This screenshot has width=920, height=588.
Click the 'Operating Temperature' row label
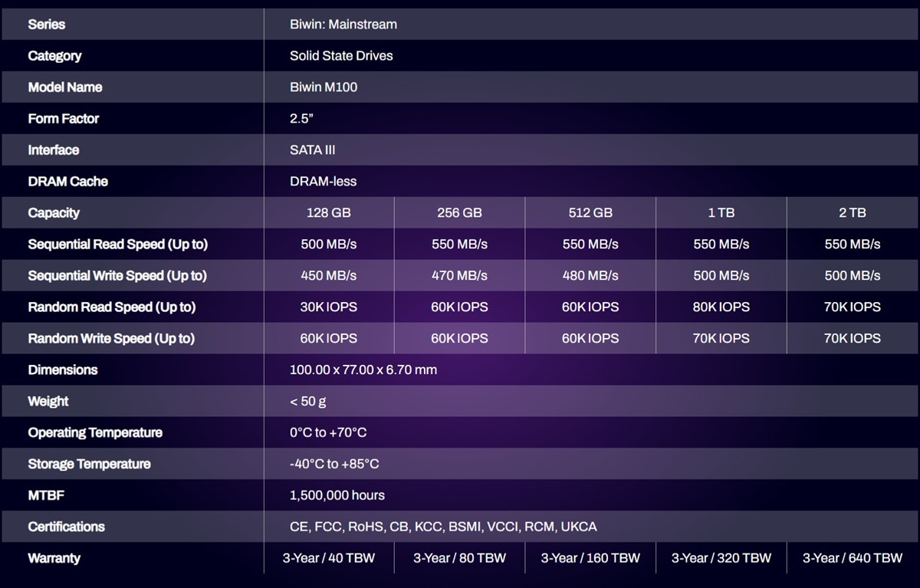[95, 433]
